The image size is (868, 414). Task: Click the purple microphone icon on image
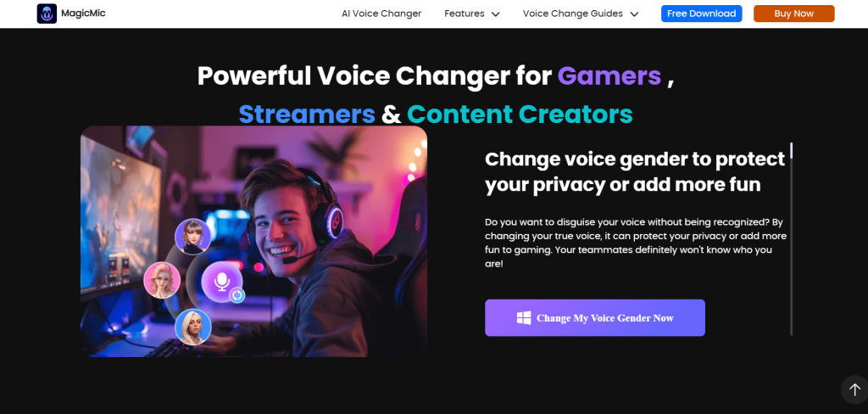222,283
